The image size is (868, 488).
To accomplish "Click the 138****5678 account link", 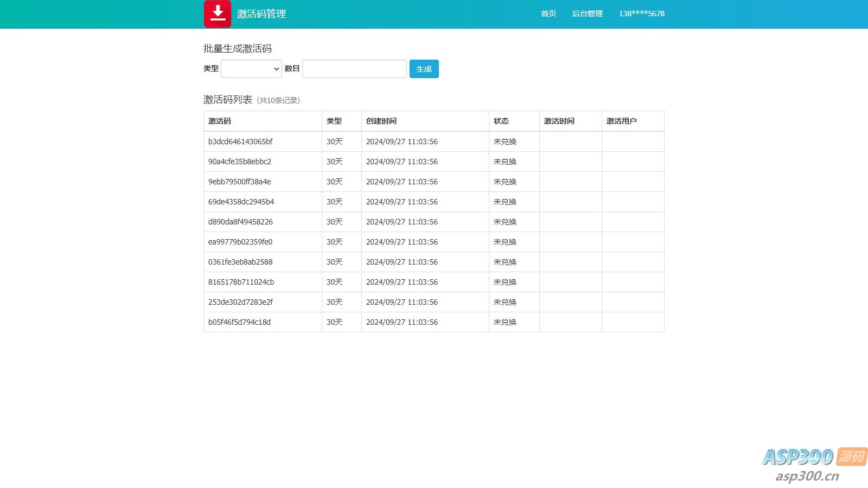I will (641, 14).
